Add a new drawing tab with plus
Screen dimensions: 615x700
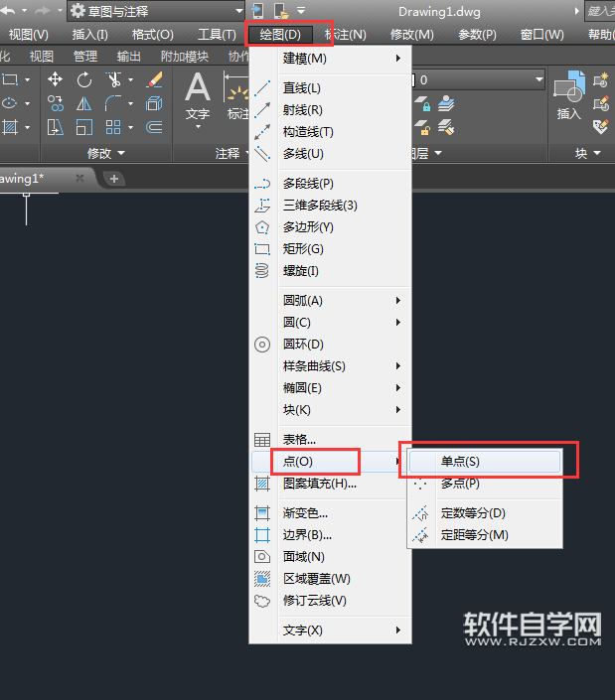pos(114,179)
